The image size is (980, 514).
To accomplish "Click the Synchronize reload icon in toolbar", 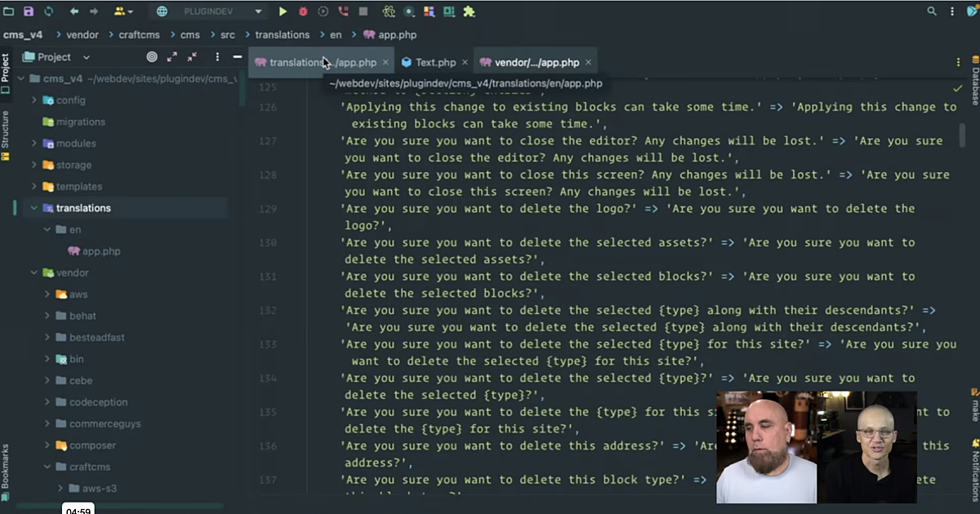I will [x=49, y=11].
